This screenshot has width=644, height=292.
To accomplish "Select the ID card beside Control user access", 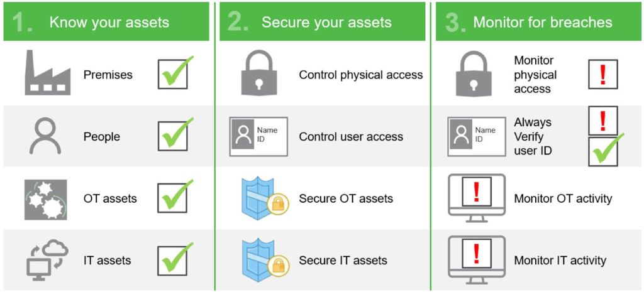I will click(258, 136).
